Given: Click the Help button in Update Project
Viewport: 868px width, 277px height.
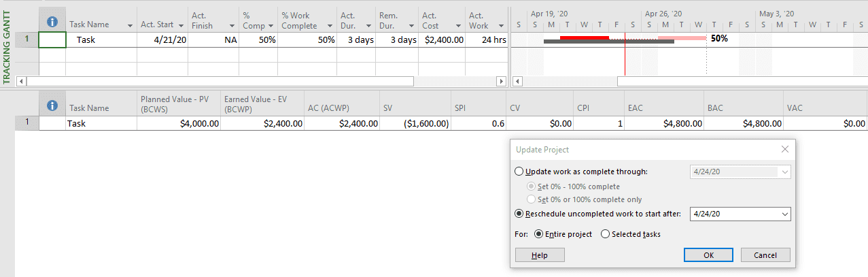Looking at the screenshot, I should click(540, 255).
